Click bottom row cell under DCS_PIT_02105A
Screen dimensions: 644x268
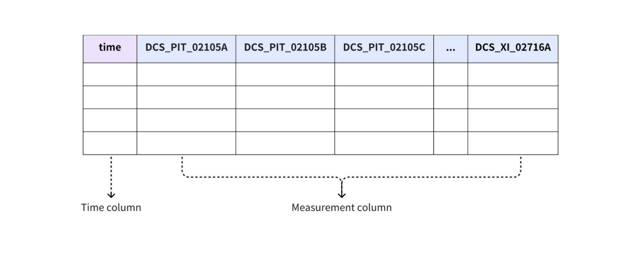(186, 143)
